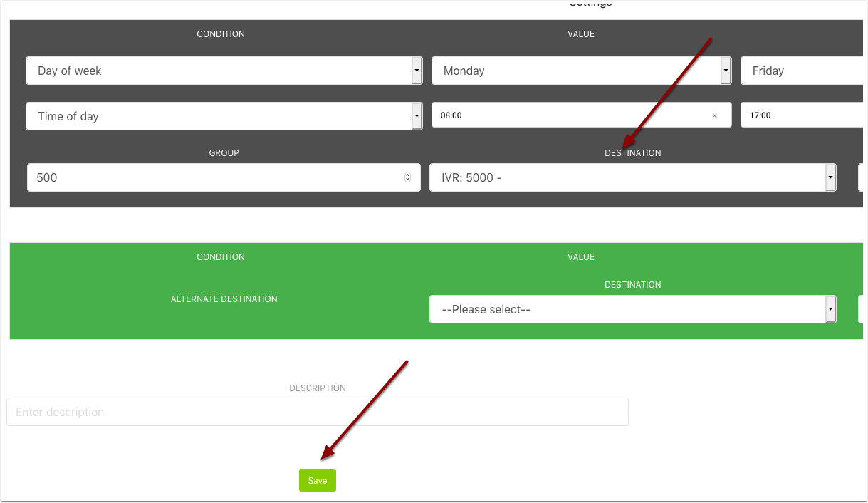Viewport: 868px width, 503px height.
Task: Click the stepper arrows in the Group 500 field
Action: 407,177
